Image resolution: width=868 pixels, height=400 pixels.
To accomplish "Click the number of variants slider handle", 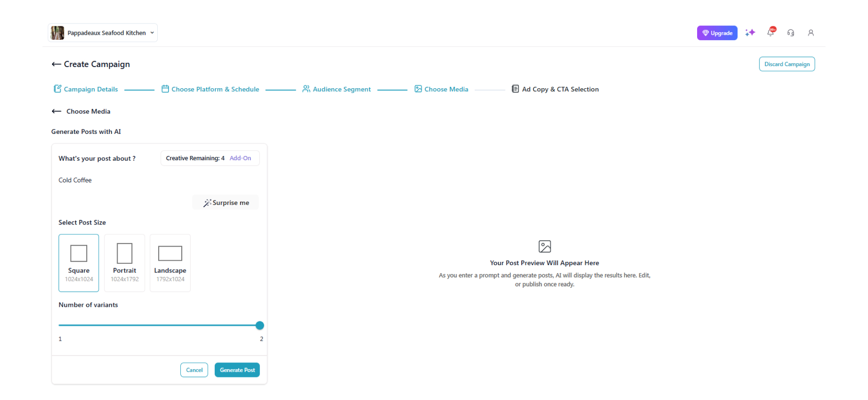I will click(x=259, y=325).
